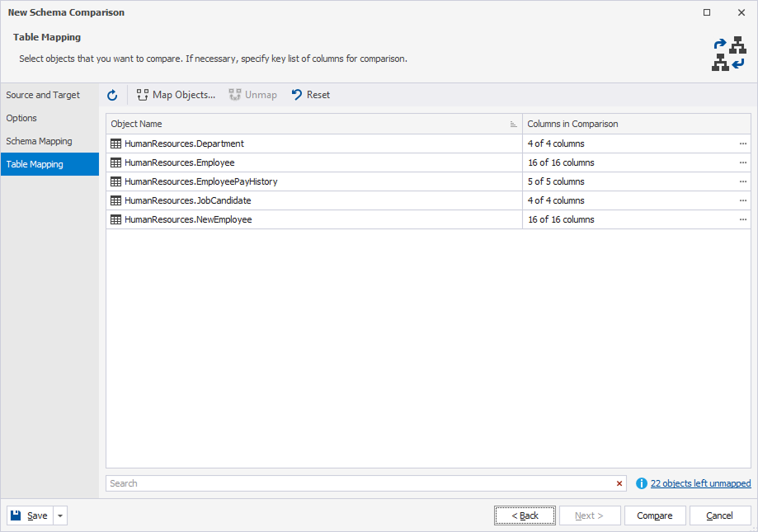
Task: Click the blue info icon near unmapped objects
Action: 642,483
